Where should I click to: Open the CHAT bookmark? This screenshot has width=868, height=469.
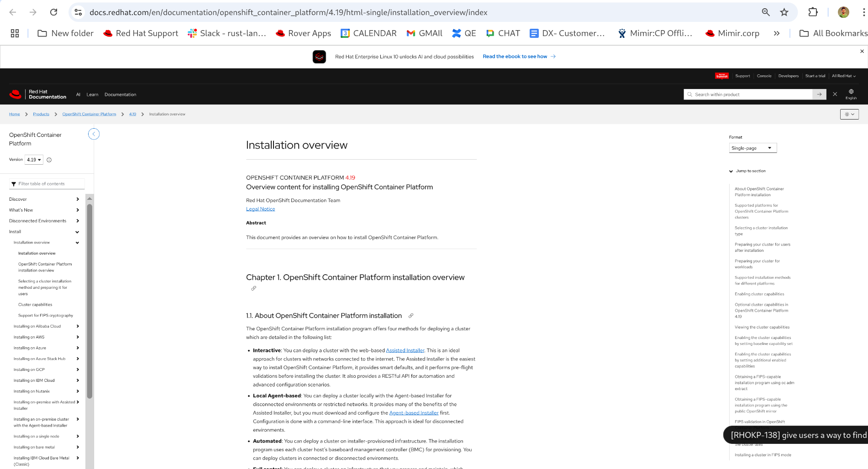[503, 33]
